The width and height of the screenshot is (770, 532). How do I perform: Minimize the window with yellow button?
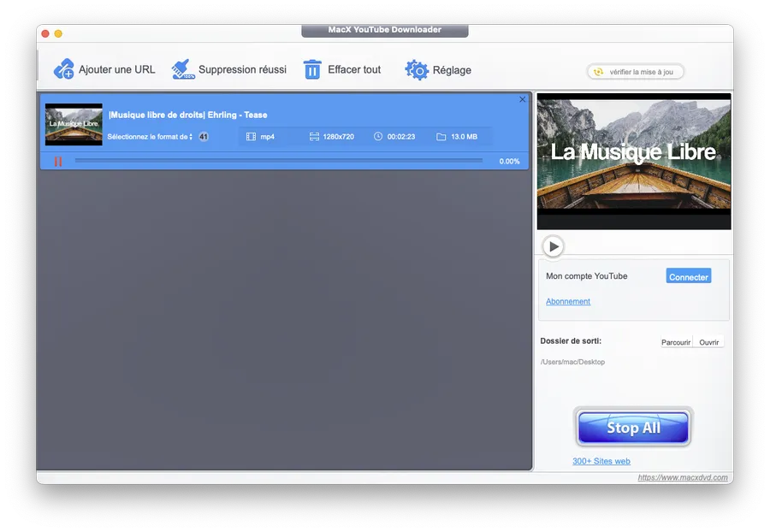coord(58,33)
